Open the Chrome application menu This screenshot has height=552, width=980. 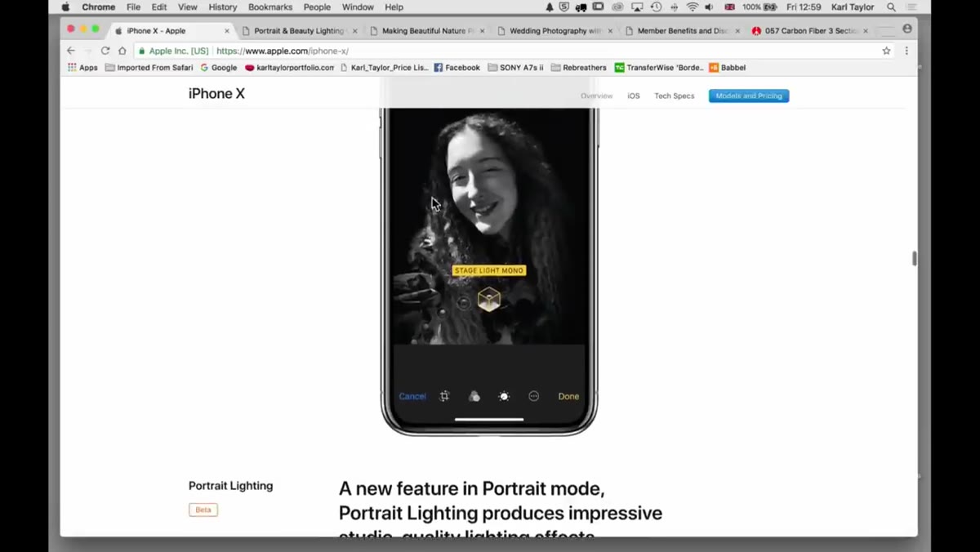point(98,7)
